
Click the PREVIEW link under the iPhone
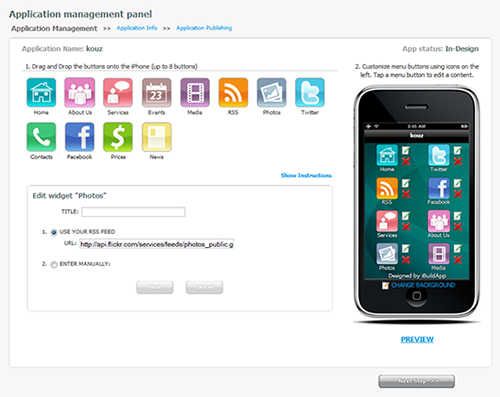pyautogui.click(x=417, y=339)
